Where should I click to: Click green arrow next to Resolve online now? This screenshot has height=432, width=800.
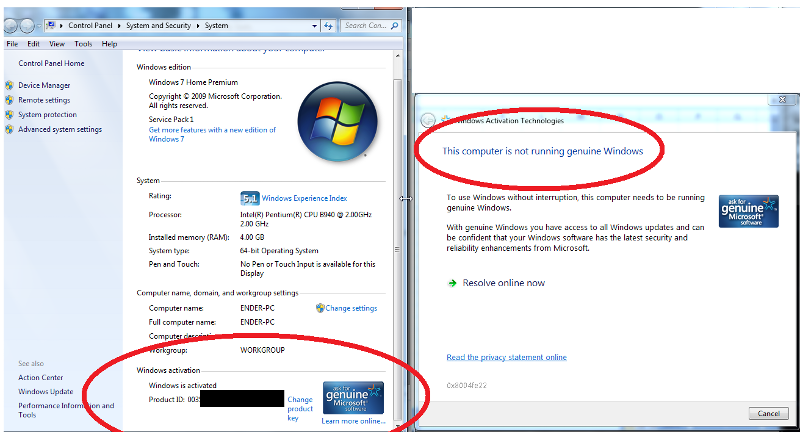[452, 283]
